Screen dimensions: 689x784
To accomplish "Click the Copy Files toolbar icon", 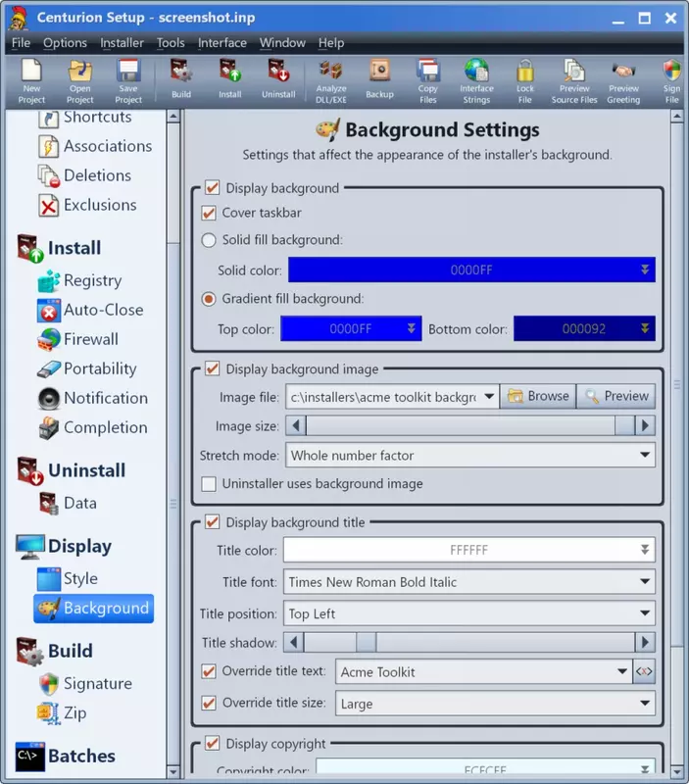I will coord(428,81).
